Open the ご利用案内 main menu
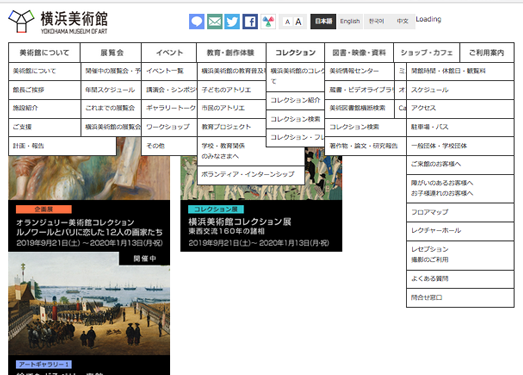The height and width of the screenshot is (375, 523). click(487, 52)
